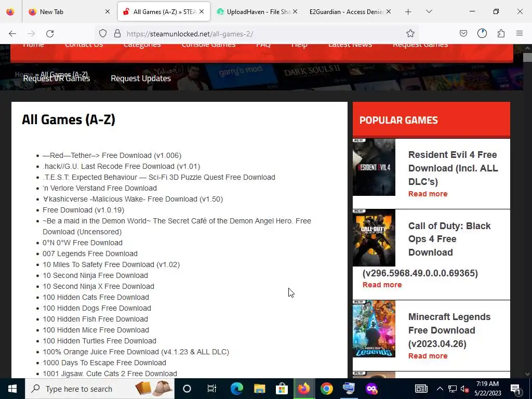
Task: Open the Windows Start menu
Action: tap(12, 389)
